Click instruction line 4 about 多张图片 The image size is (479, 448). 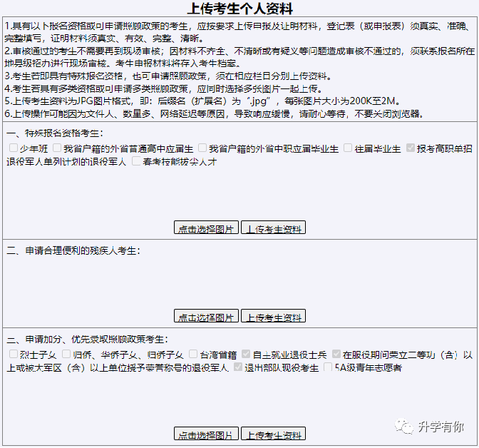coord(163,88)
